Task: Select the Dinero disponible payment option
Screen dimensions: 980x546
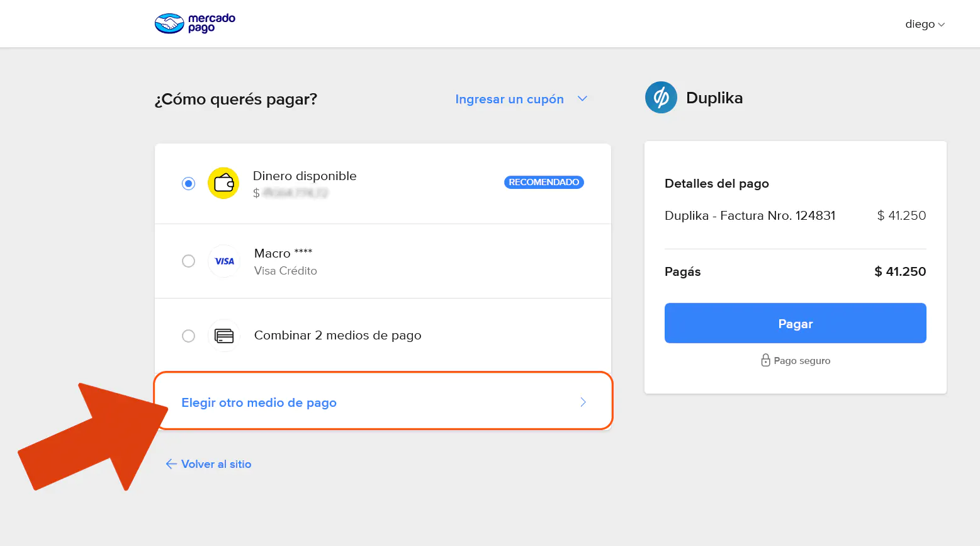Action: coord(188,183)
